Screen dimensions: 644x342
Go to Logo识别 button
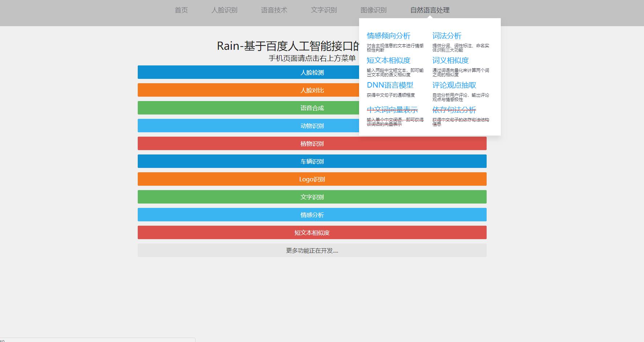pyautogui.click(x=312, y=179)
